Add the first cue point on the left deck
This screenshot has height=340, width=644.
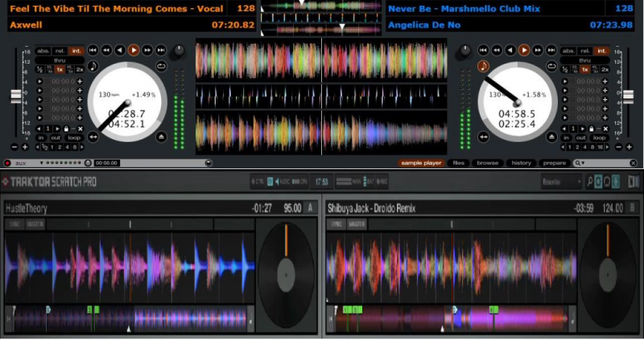click(80, 81)
